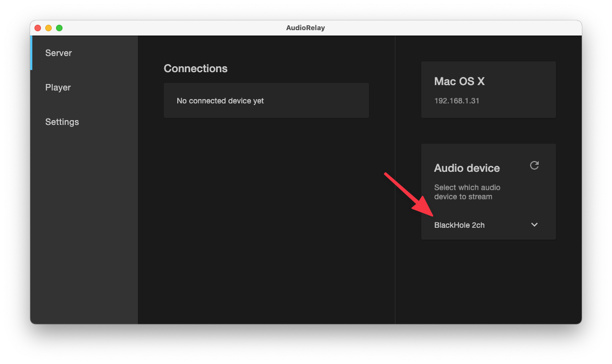The height and width of the screenshot is (364, 612).
Task: Click blue active indicator beside Server
Action: [31, 53]
